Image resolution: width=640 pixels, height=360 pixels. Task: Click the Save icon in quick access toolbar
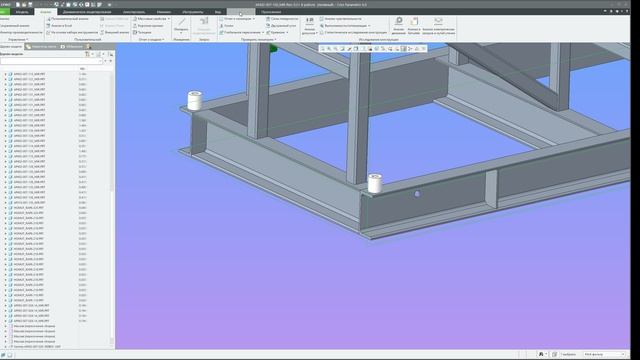(x=30, y=4)
